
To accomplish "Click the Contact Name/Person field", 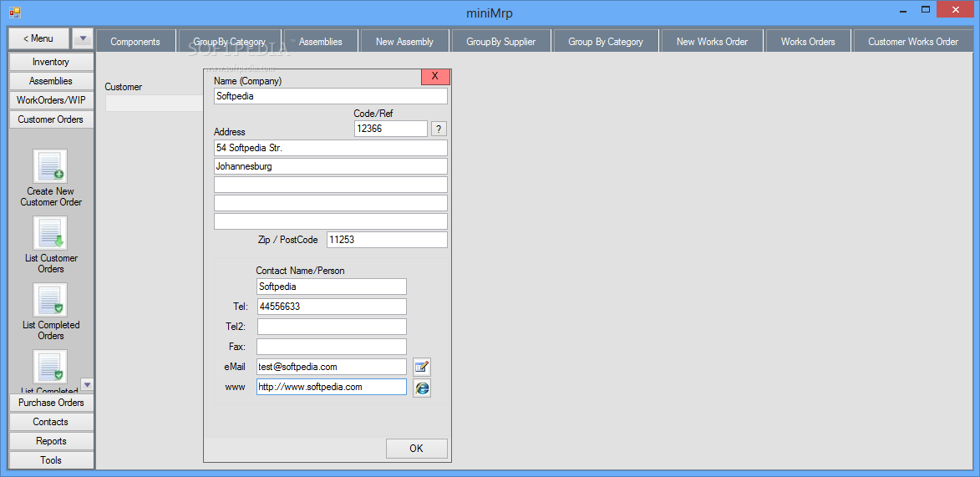I will pyautogui.click(x=331, y=287).
